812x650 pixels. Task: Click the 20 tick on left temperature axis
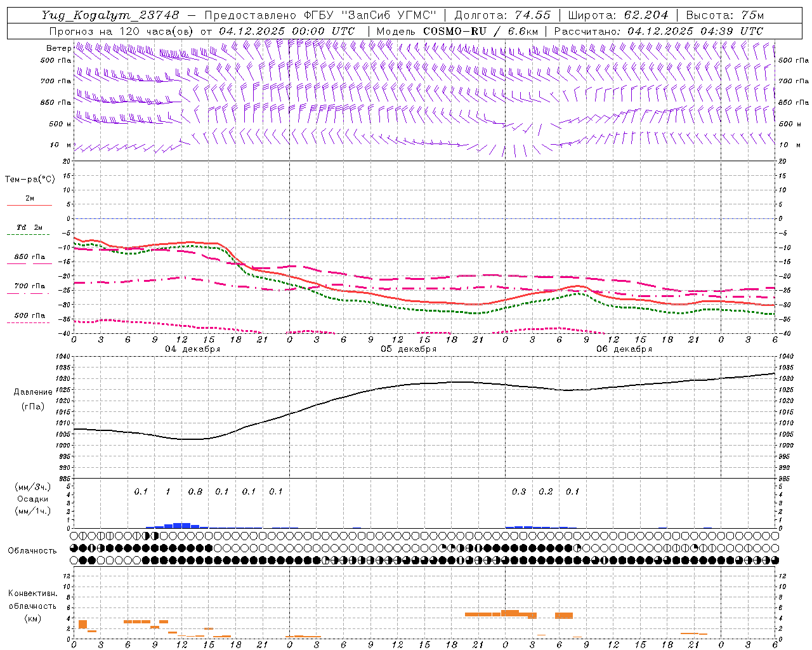pyautogui.click(x=67, y=161)
